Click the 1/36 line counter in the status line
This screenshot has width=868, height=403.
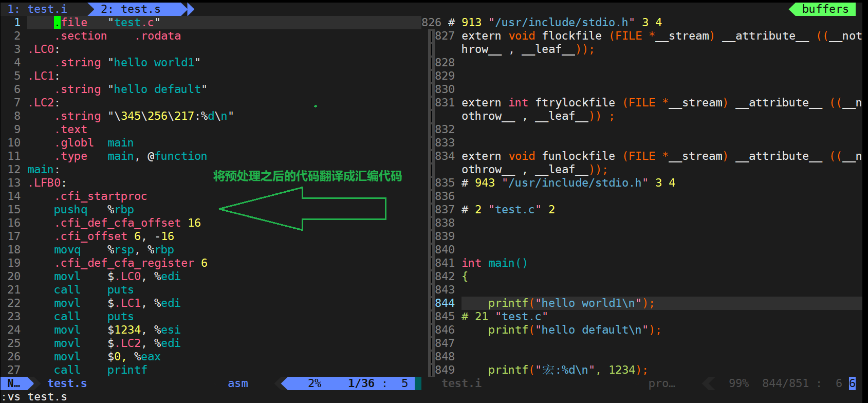click(x=361, y=383)
